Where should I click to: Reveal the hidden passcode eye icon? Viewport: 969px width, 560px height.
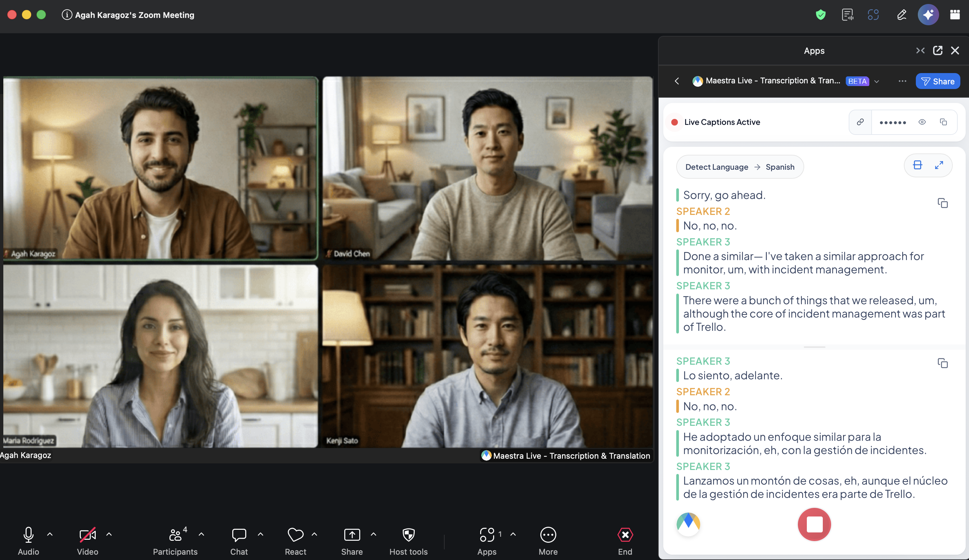[x=922, y=122]
